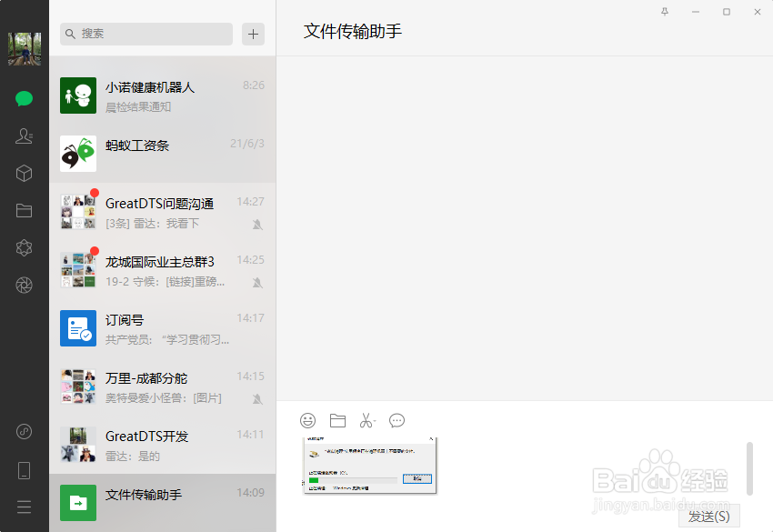Viewport: 773px width, 532px height.
Task: Select 文件传输助手 in the chat list
Action: coord(162,503)
